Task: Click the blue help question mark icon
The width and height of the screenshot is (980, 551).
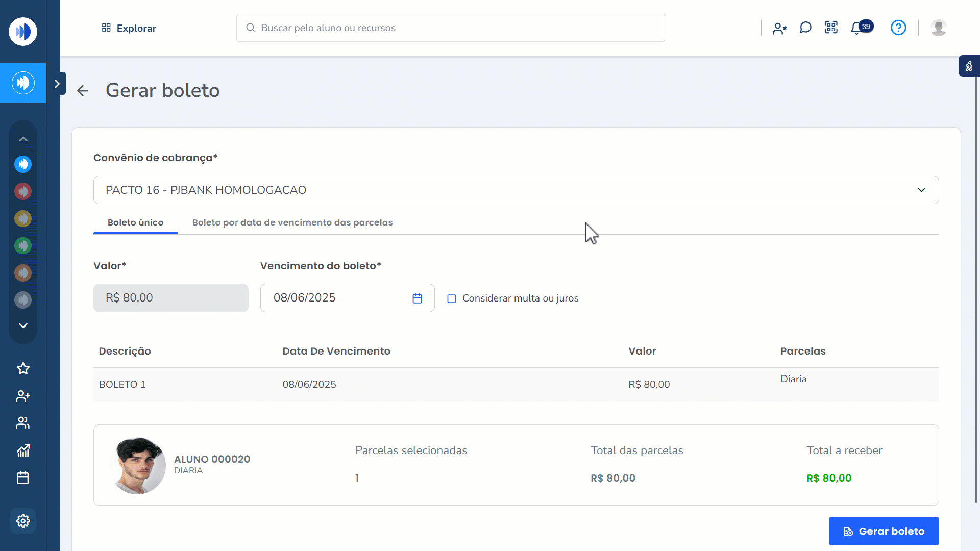Action: tap(898, 28)
